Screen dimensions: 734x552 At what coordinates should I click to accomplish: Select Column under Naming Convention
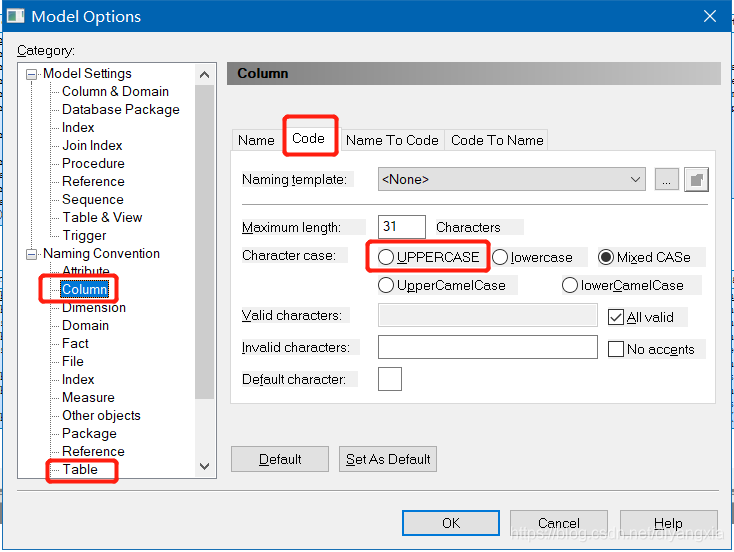tap(85, 289)
